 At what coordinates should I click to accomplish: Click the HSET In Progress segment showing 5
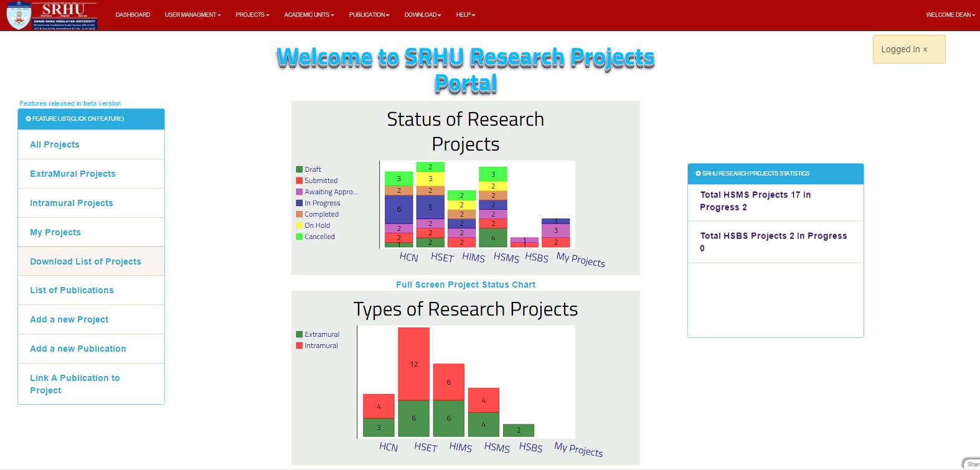430,207
